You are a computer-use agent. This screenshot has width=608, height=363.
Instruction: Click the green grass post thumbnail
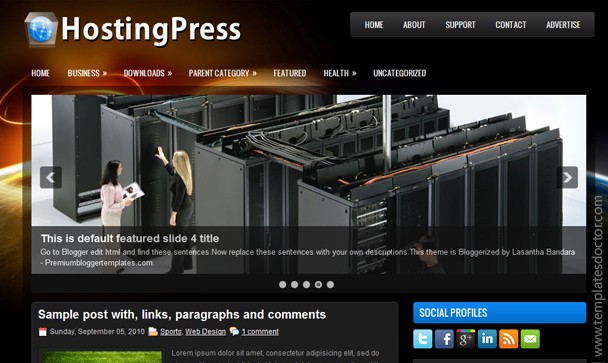101,356
